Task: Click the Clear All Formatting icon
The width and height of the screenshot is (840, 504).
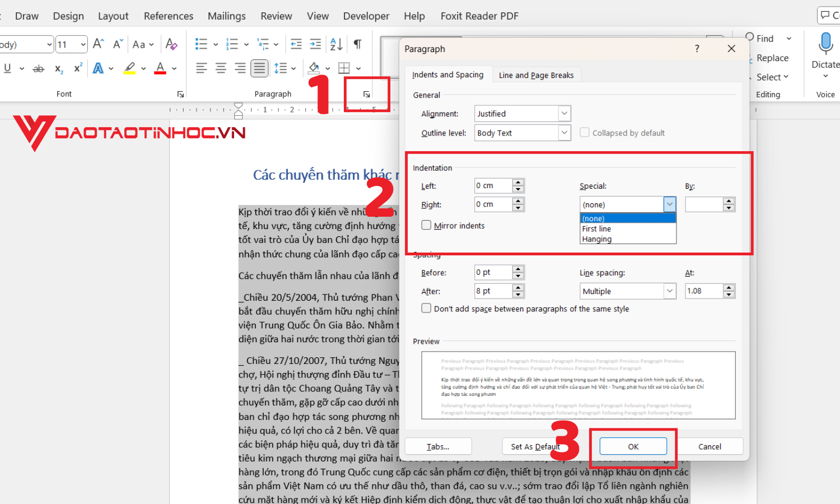Action: pyautogui.click(x=171, y=44)
